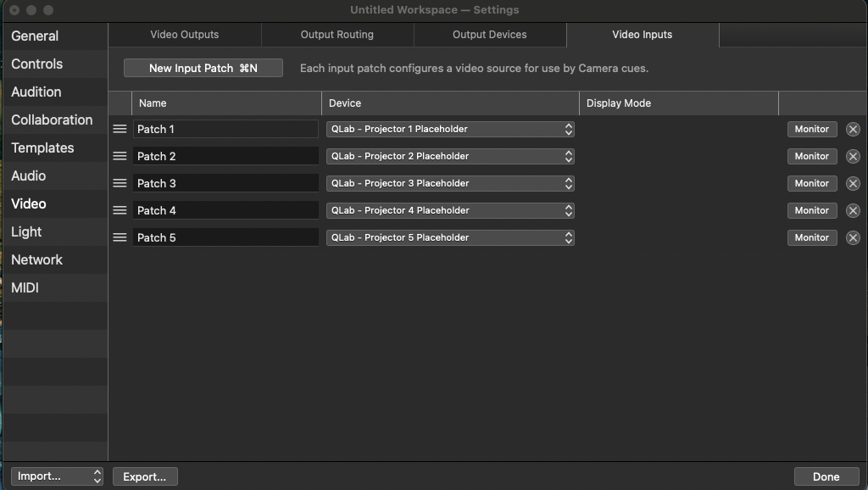The image size is (868, 490).
Task: Delete Patch 2 using its X icon
Action: 853,156
